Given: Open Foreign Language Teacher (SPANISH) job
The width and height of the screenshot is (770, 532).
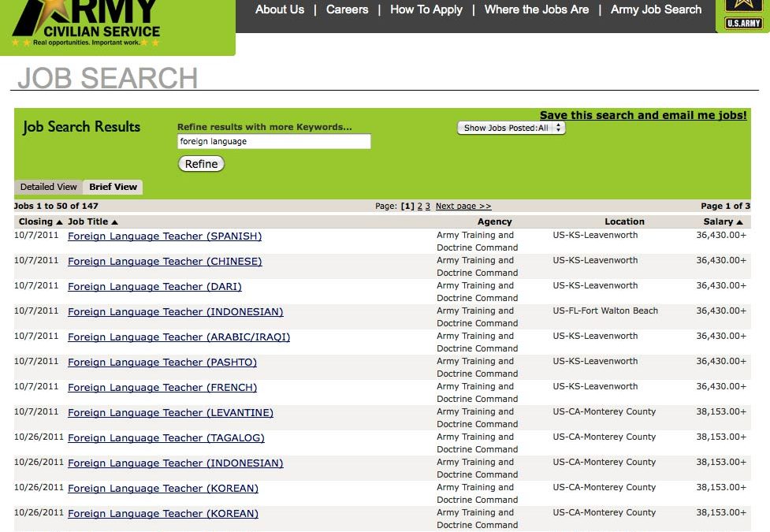Looking at the screenshot, I should click(x=165, y=236).
